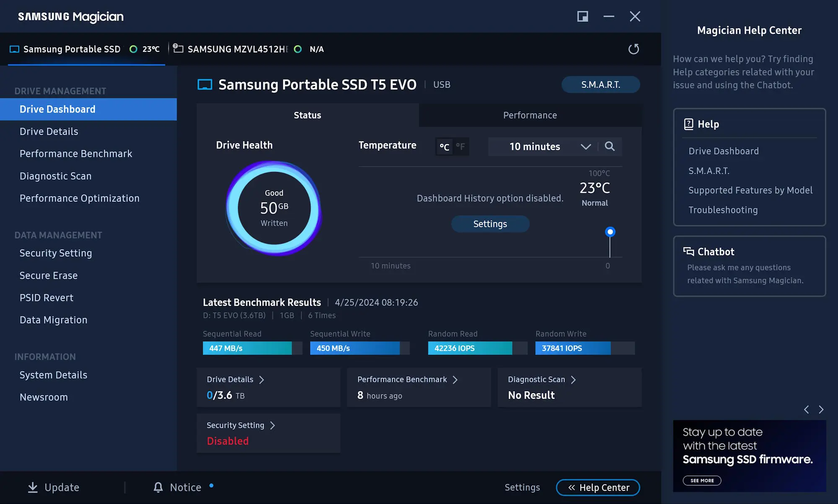Open Settings in the bottom bar
This screenshot has height=504, width=838.
[x=522, y=487]
